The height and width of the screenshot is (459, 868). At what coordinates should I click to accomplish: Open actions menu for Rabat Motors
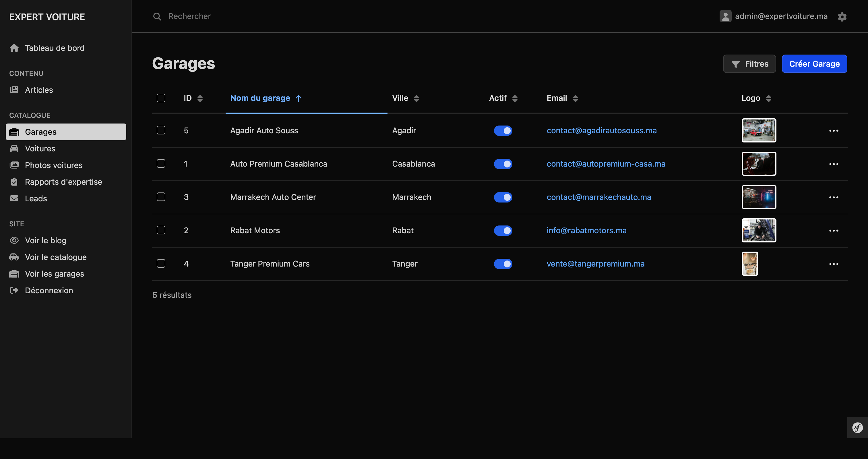click(834, 231)
